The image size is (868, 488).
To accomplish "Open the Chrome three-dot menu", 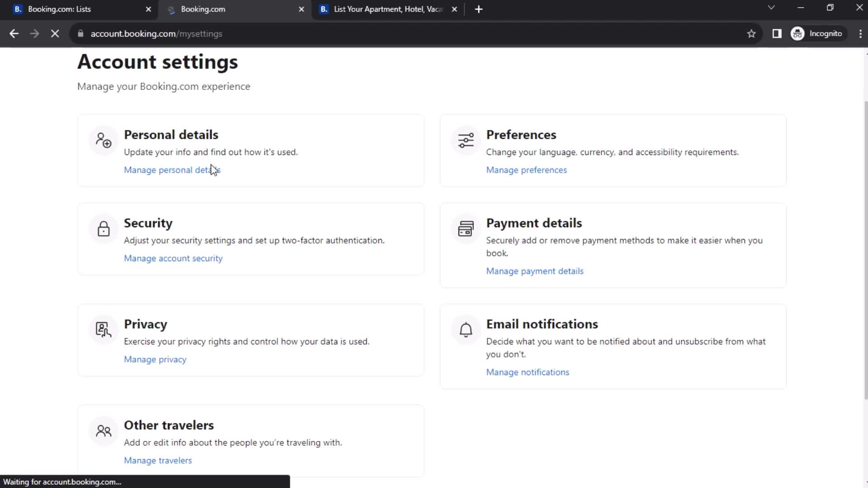I will click(x=860, y=33).
